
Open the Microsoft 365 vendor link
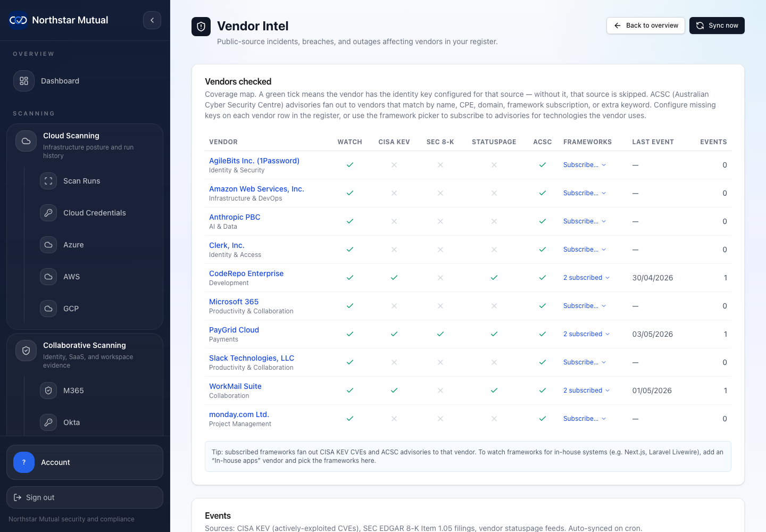[x=234, y=302]
